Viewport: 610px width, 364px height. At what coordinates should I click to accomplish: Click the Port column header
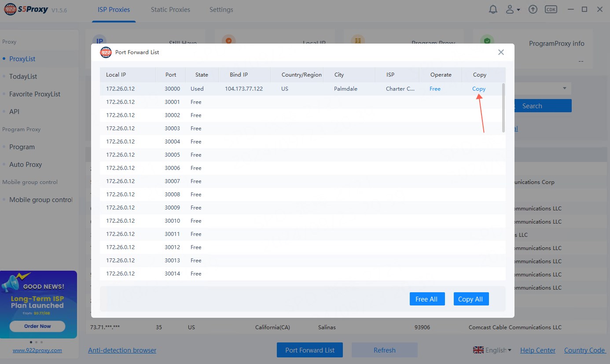coord(170,75)
